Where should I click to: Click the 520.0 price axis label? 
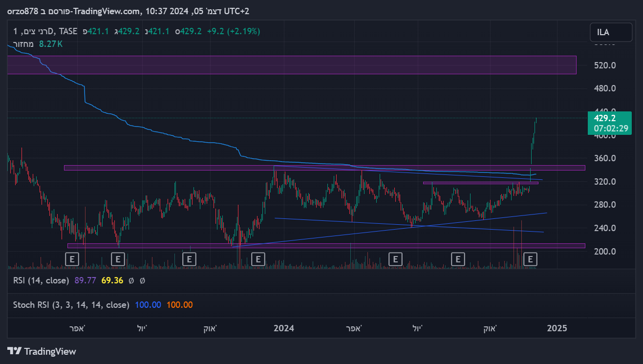click(605, 65)
